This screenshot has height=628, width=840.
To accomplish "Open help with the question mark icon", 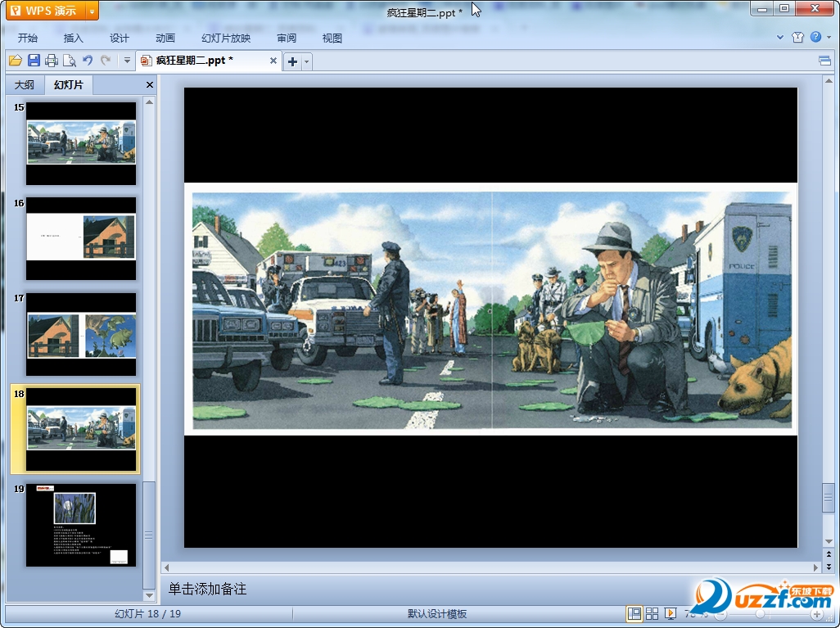I will pos(815,37).
